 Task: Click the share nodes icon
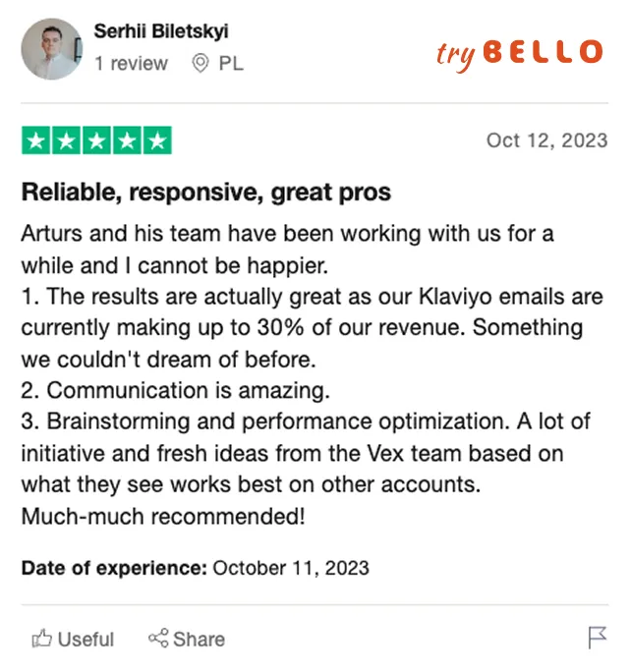click(158, 639)
